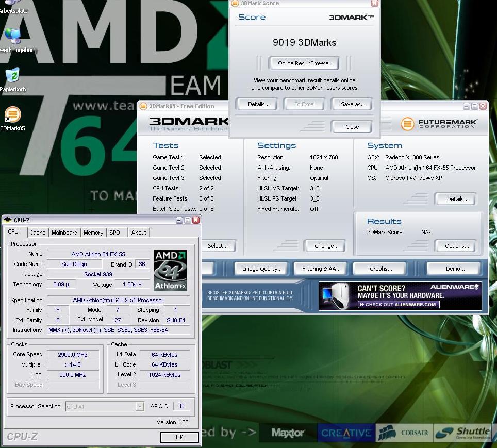Click the Multiplier value x 14.5

point(73,364)
